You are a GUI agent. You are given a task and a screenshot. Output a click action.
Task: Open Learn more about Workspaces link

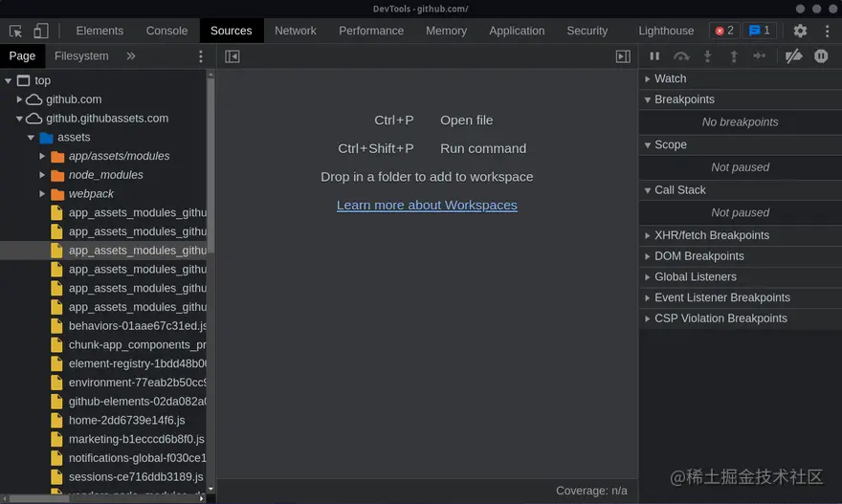[x=427, y=205]
